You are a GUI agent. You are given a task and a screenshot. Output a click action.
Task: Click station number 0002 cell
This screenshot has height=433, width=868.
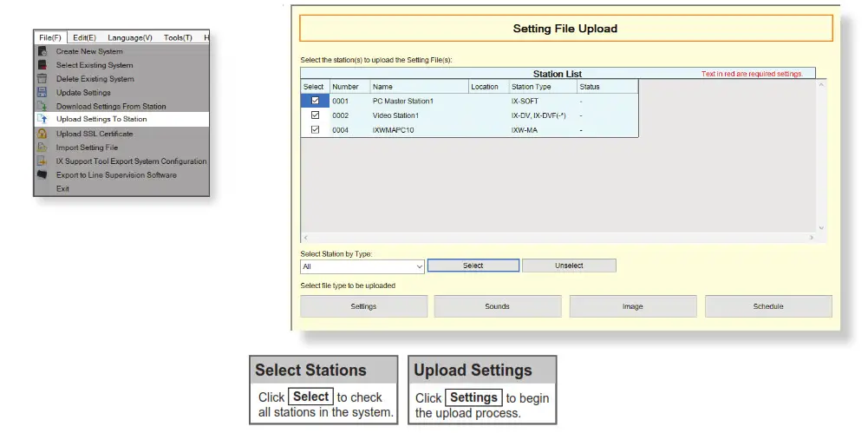(349, 115)
